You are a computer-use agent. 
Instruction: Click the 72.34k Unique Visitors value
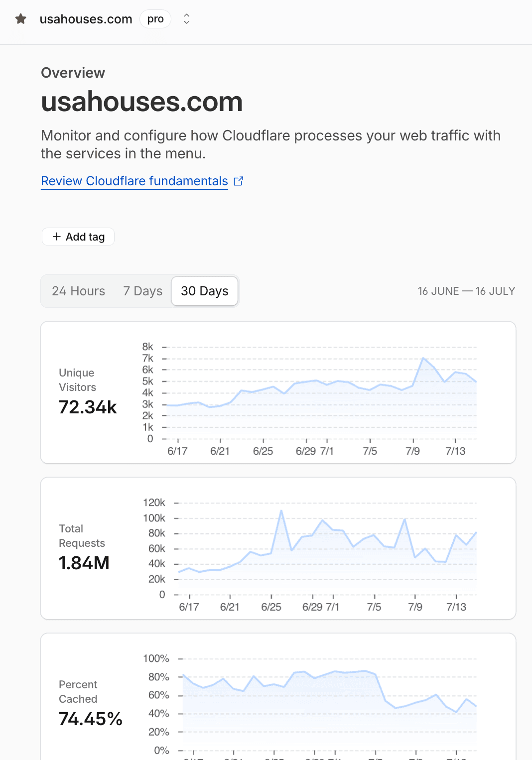coord(88,407)
